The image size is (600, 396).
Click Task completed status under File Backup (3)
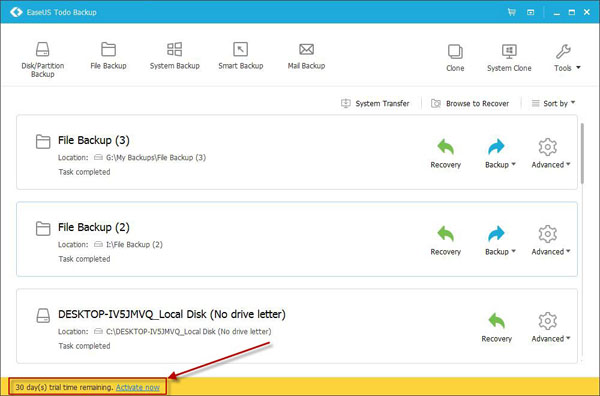[x=84, y=172]
